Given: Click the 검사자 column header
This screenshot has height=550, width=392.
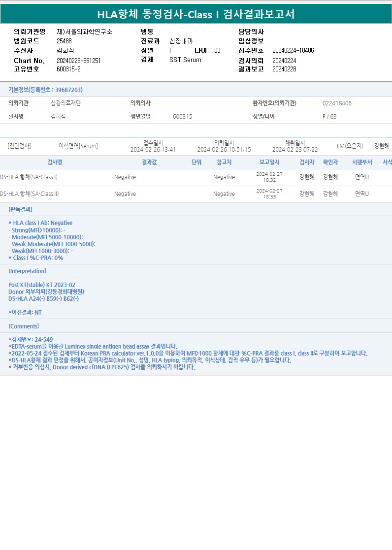Looking at the screenshot, I should pyautogui.click(x=307, y=162).
